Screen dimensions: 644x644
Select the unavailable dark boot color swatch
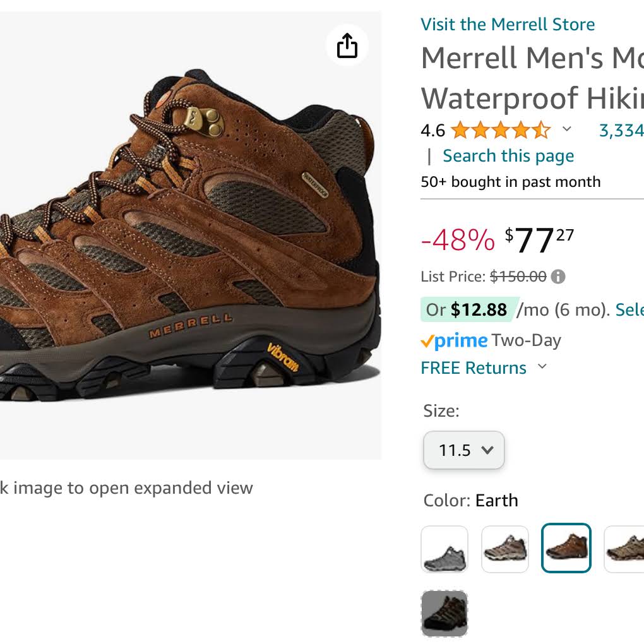[x=444, y=614]
